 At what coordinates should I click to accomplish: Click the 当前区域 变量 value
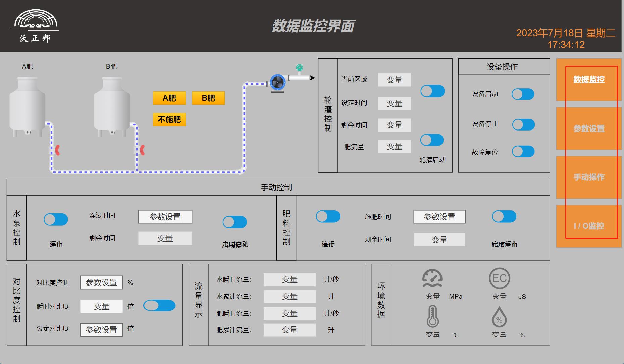point(395,80)
